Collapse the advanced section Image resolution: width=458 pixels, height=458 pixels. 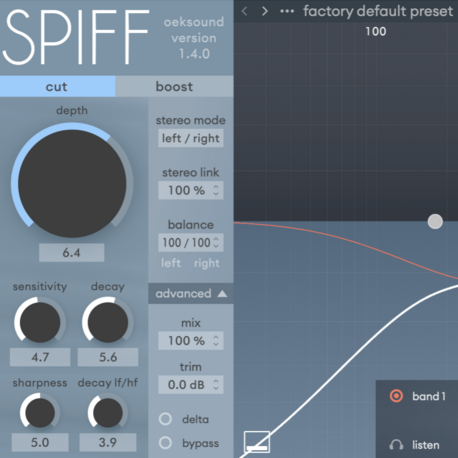point(191,294)
